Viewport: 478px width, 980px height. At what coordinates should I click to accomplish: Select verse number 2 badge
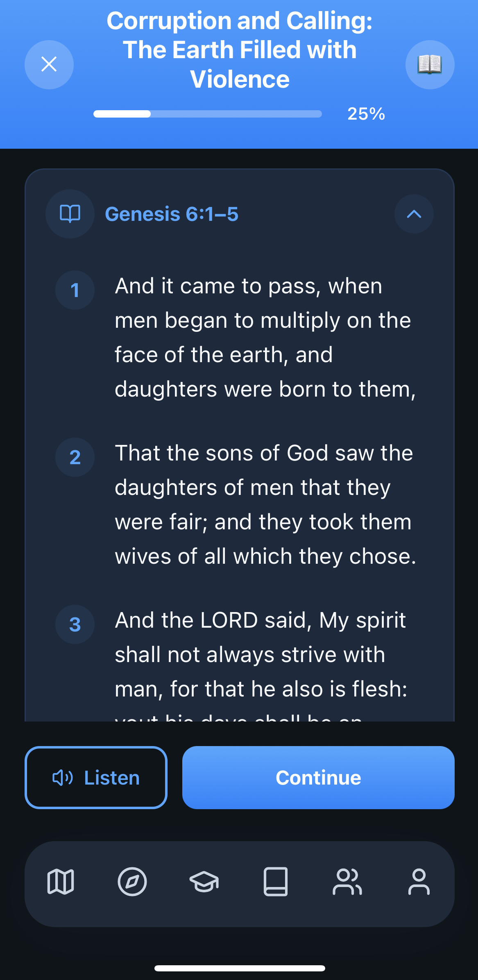(75, 457)
